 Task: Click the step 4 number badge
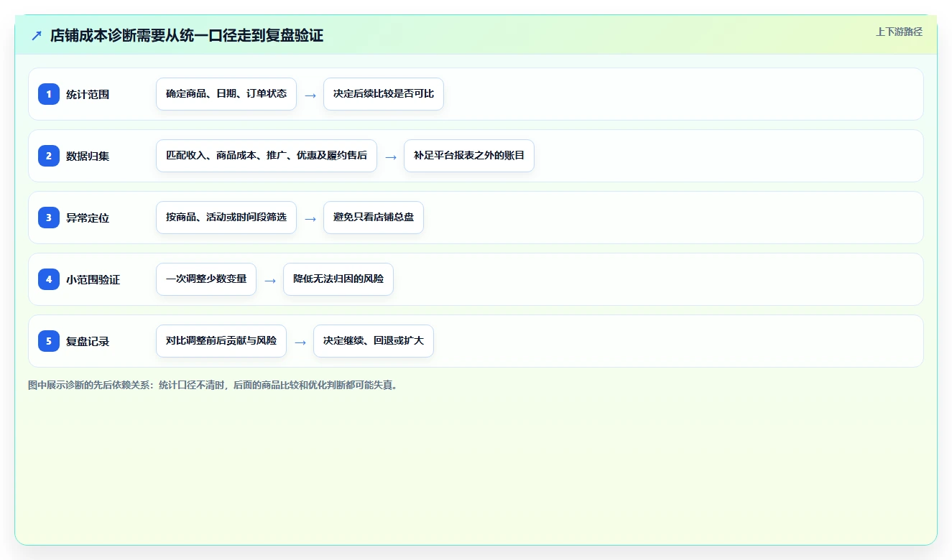tap(49, 279)
